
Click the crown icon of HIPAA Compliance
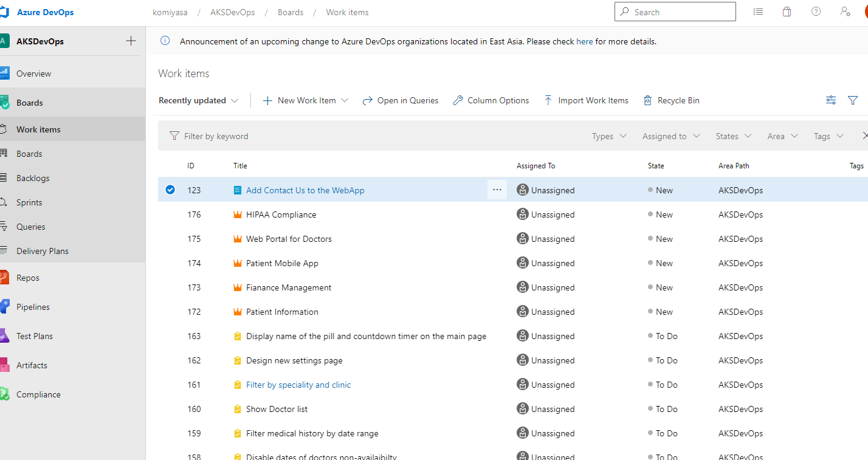[238, 215]
